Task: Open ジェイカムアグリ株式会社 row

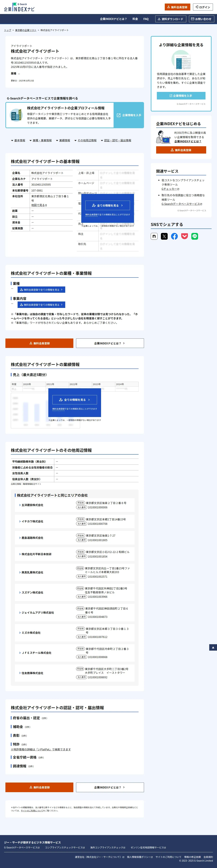Action: click(x=75, y=613)
